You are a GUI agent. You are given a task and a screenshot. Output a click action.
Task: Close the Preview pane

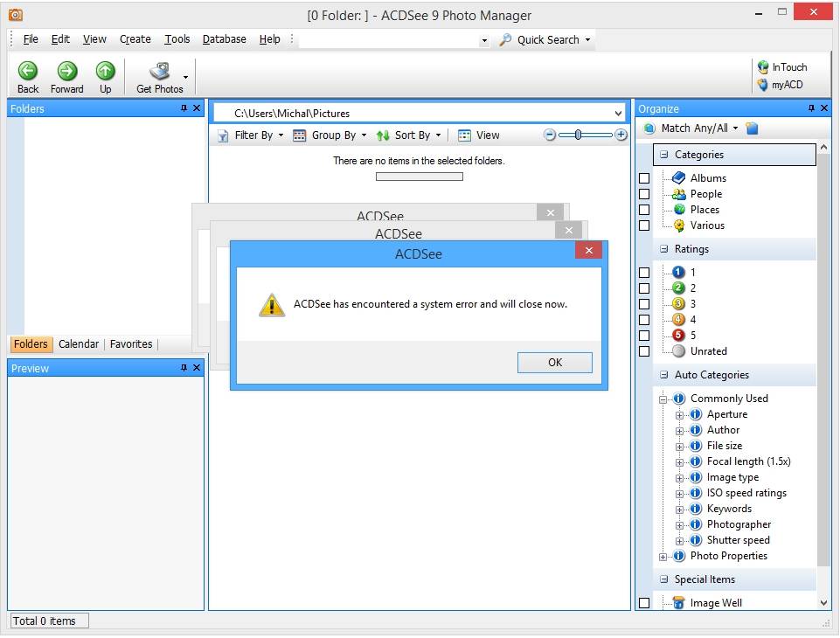197,367
